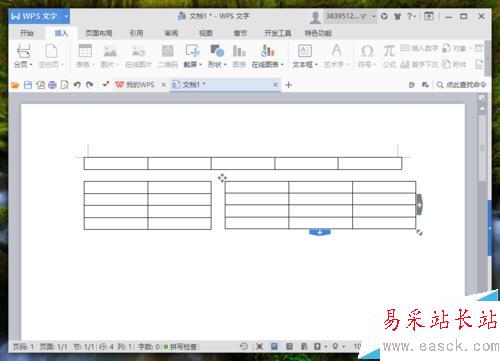Switch to page layout view button
The image size is (500, 361).
click(x=274, y=347)
